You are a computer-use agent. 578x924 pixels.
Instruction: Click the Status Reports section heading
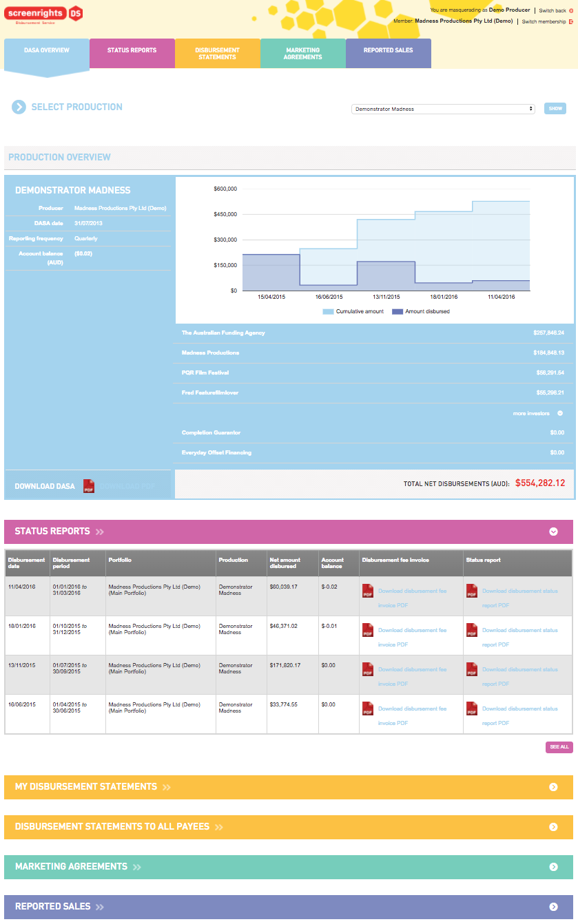coord(52,532)
